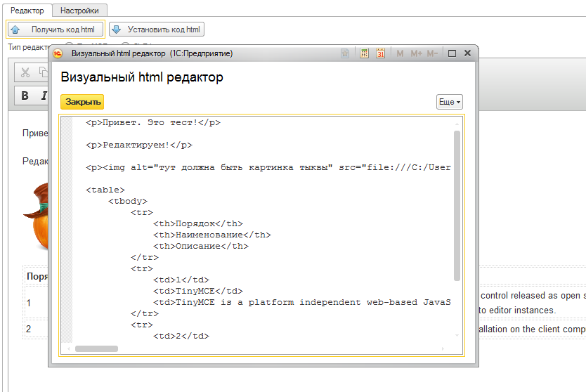
Task: Maximize the Визуальный html редактор dialog
Action: coord(452,53)
